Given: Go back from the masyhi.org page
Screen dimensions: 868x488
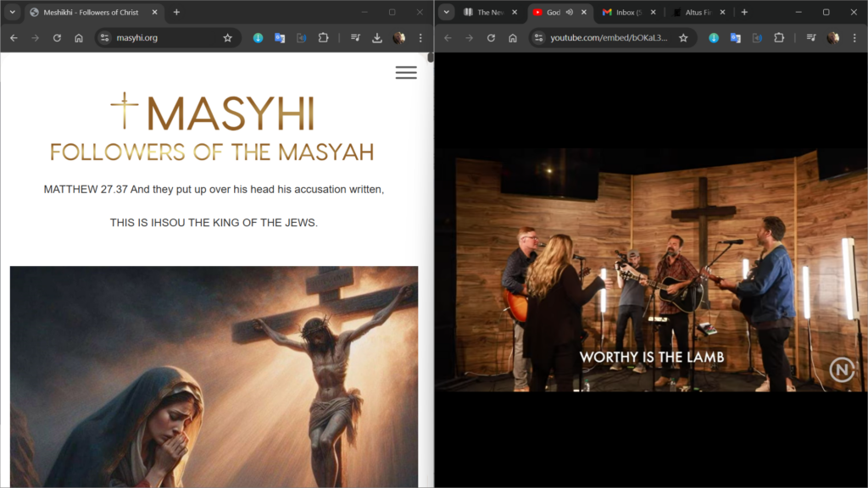Looking at the screenshot, I should [x=14, y=38].
